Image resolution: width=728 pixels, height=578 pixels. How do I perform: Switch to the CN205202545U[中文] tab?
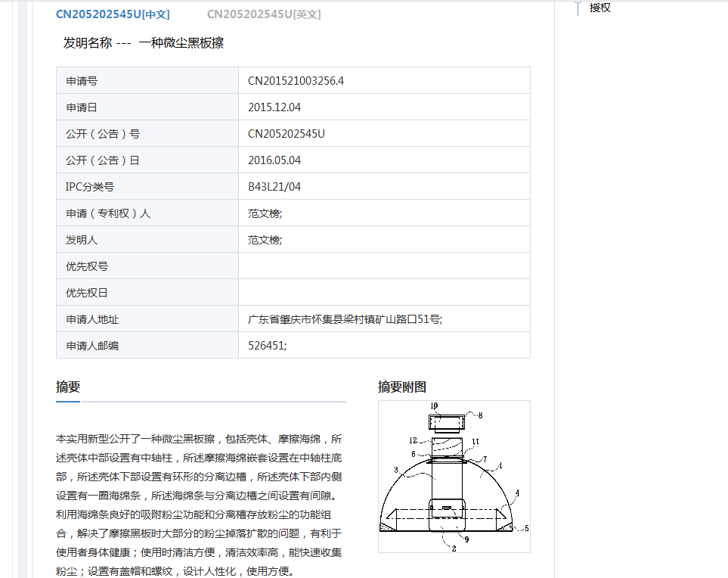pos(113,14)
